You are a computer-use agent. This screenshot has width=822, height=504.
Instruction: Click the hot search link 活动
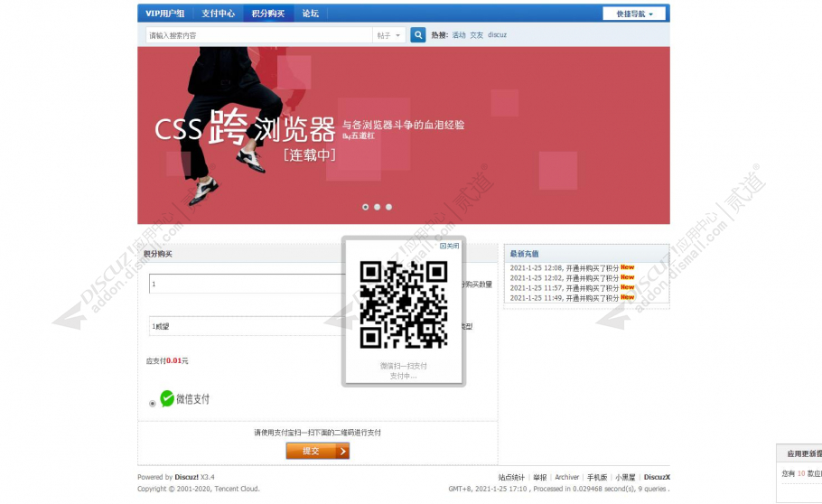(459, 35)
